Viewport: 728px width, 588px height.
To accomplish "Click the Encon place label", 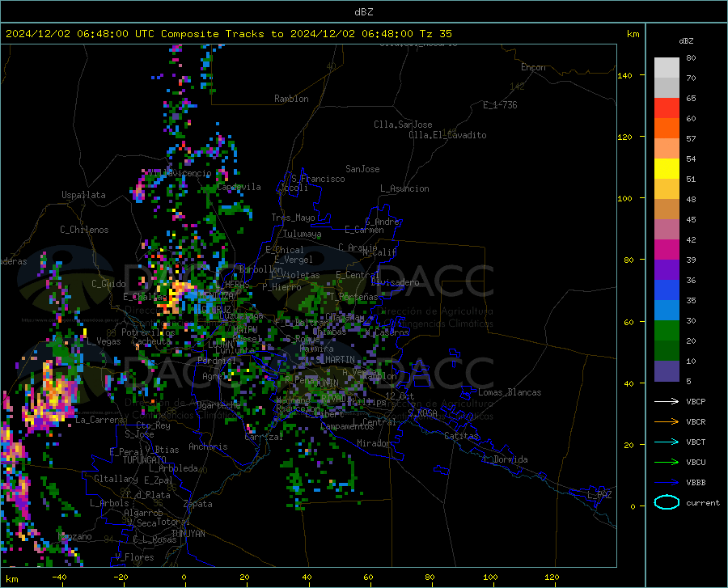I will coord(533,67).
